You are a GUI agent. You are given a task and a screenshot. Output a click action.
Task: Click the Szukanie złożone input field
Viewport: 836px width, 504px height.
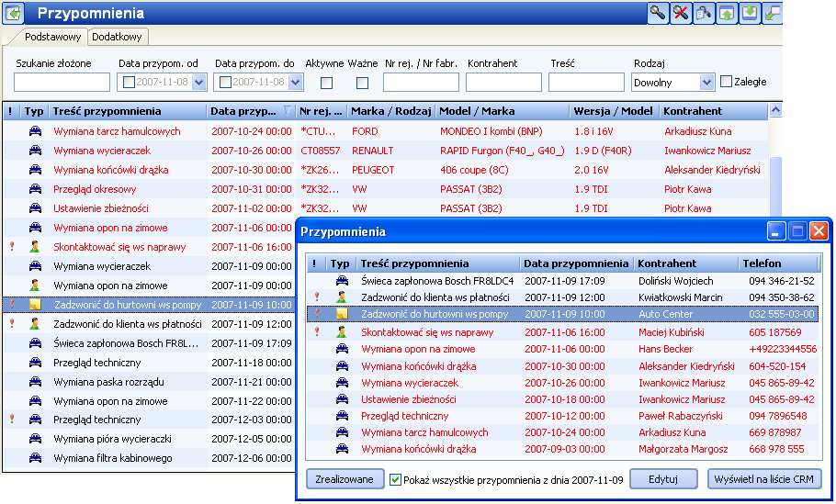coord(62,83)
